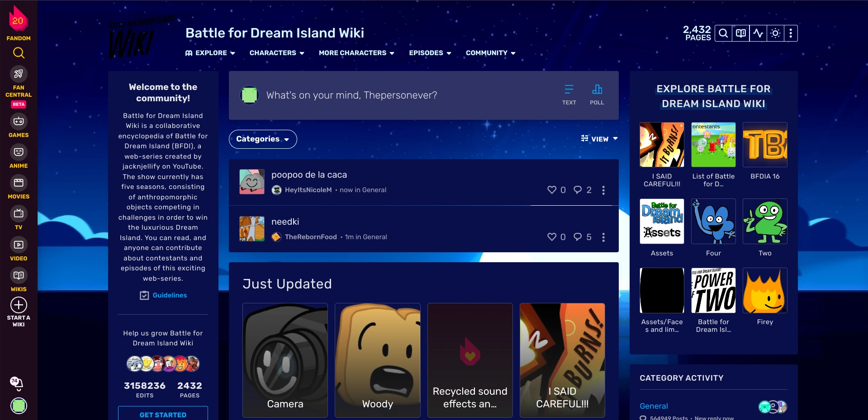
Task: Like the poopoo de la caca post
Action: click(552, 190)
